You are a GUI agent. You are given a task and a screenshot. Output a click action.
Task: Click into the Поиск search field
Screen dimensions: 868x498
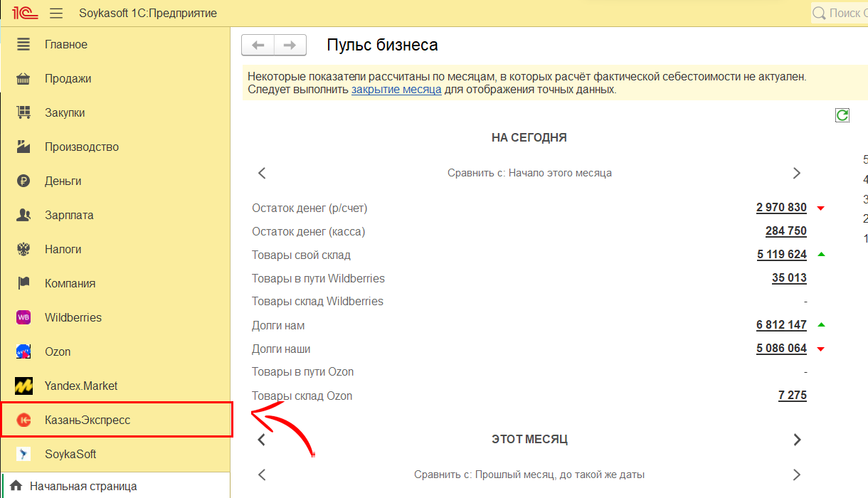point(840,13)
